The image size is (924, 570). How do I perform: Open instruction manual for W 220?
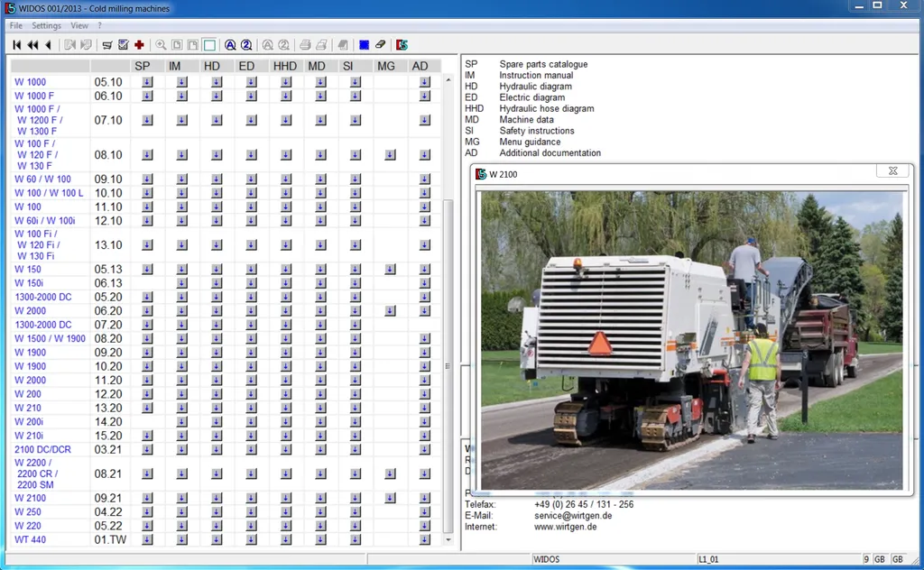point(182,526)
